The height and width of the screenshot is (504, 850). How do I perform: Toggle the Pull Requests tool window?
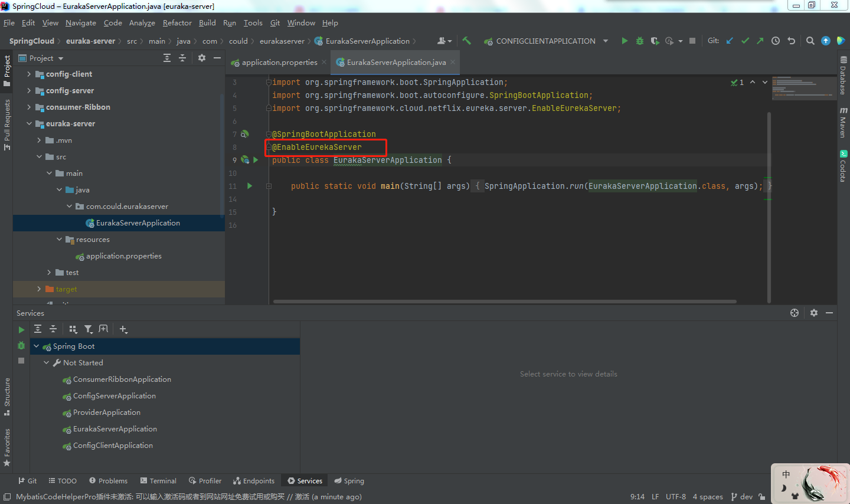(x=7, y=125)
